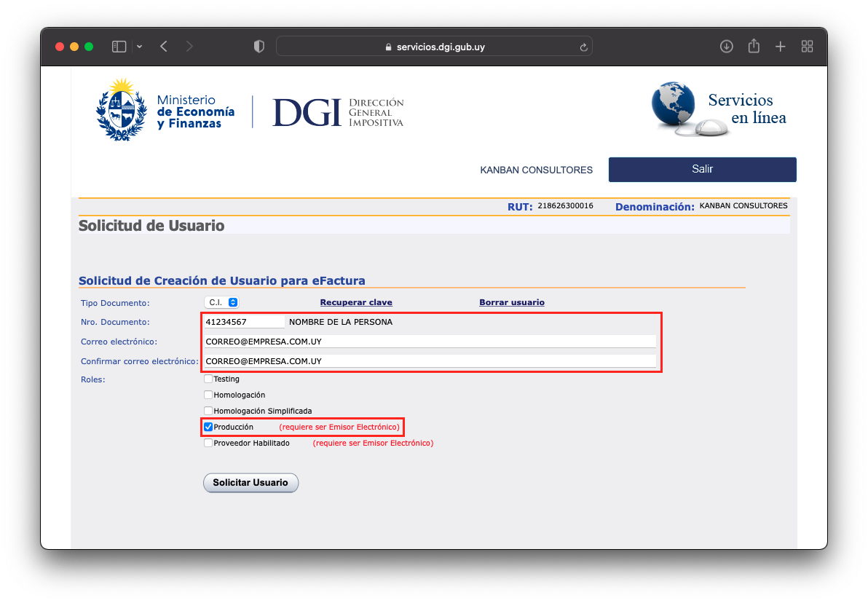Show tab overview using the grid icon
Viewport: 868px width, 603px height.
[807, 46]
